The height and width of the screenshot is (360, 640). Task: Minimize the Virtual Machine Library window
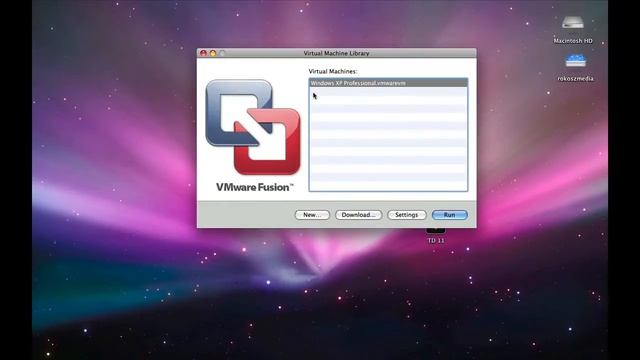(x=213, y=53)
